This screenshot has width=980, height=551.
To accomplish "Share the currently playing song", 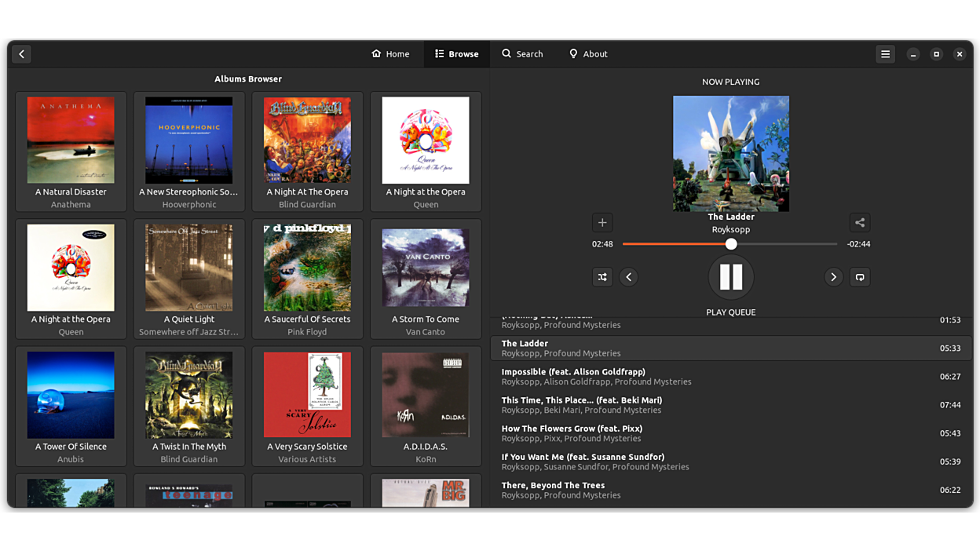I will click(x=860, y=222).
